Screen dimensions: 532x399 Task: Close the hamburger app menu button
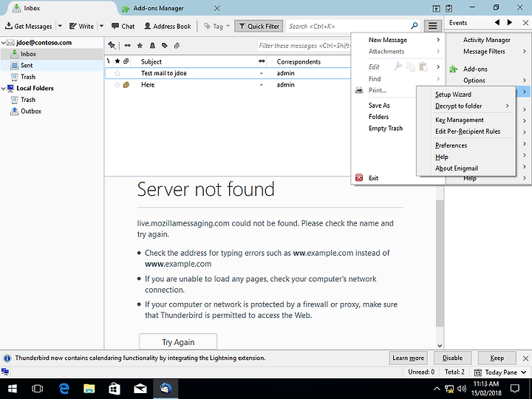click(x=432, y=26)
